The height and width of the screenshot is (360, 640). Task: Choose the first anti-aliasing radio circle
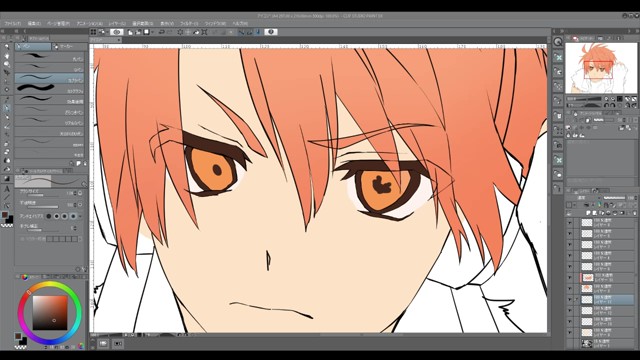(x=49, y=216)
